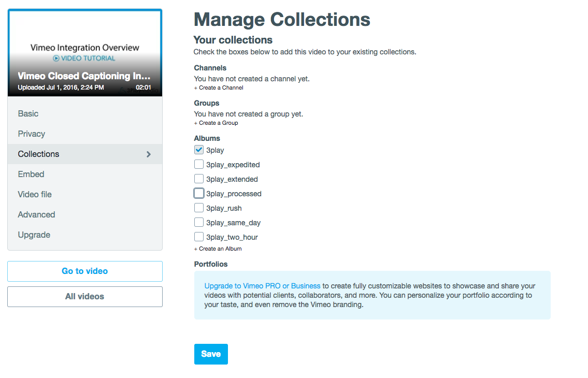Image resolution: width=588 pixels, height=378 pixels.
Task: Click the Create an Album link
Action: [x=218, y=249]
